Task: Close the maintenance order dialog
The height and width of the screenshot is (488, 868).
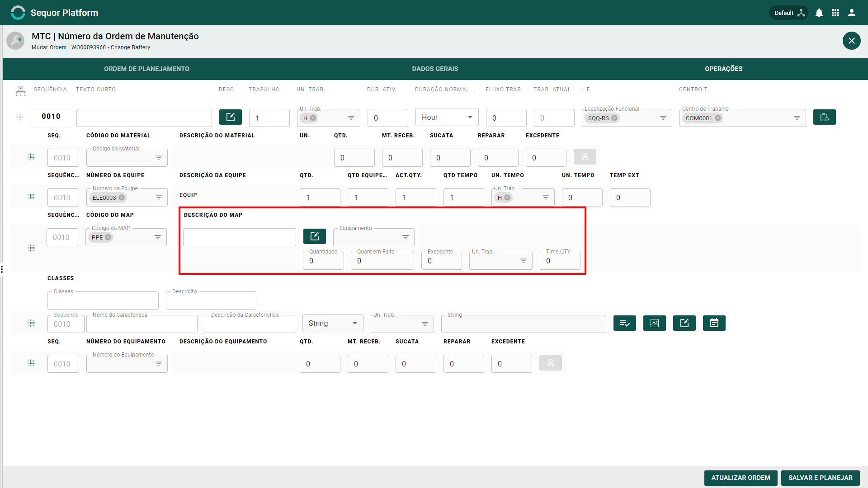Action: [x=851, y=41]
